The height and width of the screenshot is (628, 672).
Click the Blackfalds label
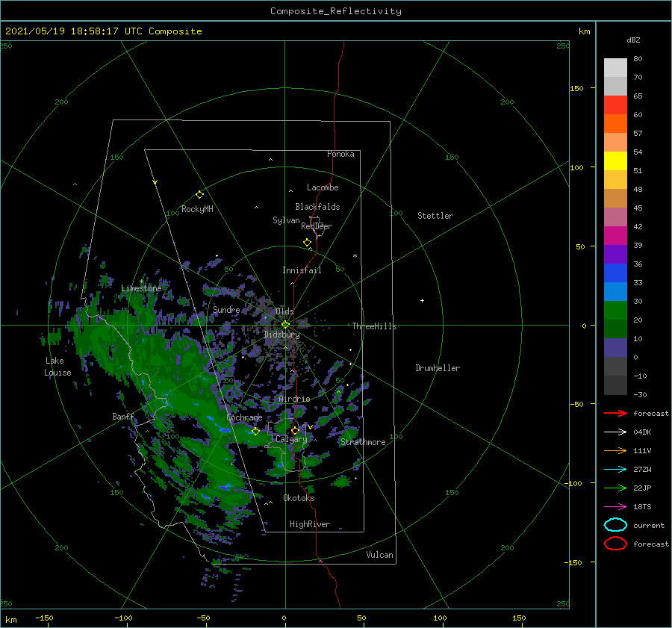pos(317,207)
